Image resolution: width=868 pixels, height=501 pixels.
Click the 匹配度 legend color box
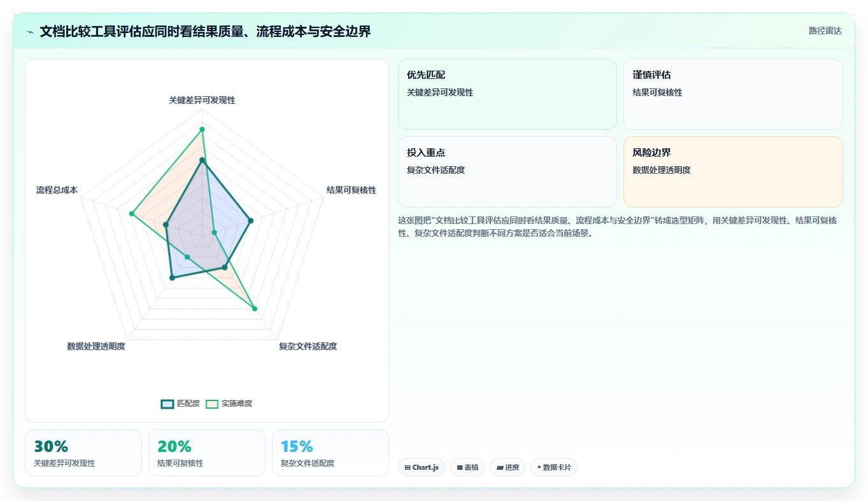click(167, 404)
